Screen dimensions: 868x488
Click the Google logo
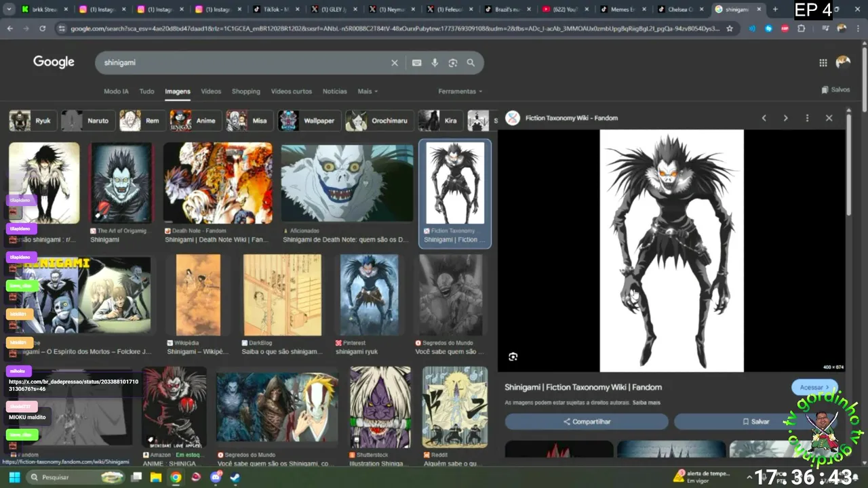pyautogui.click(x=54, y=62)
